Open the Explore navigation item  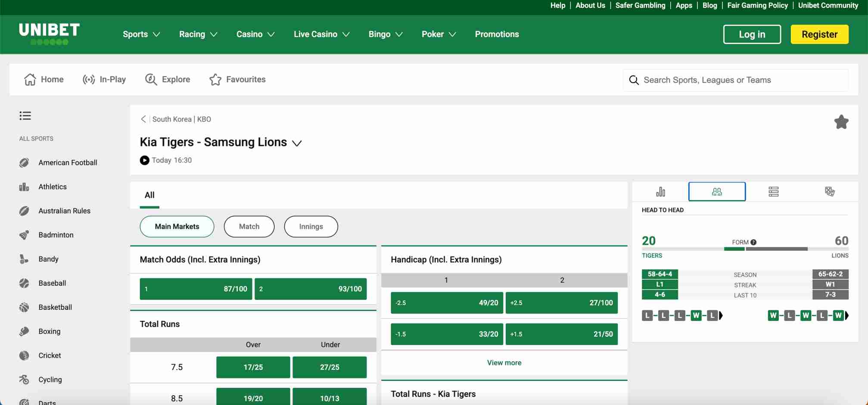pos(168,79)
